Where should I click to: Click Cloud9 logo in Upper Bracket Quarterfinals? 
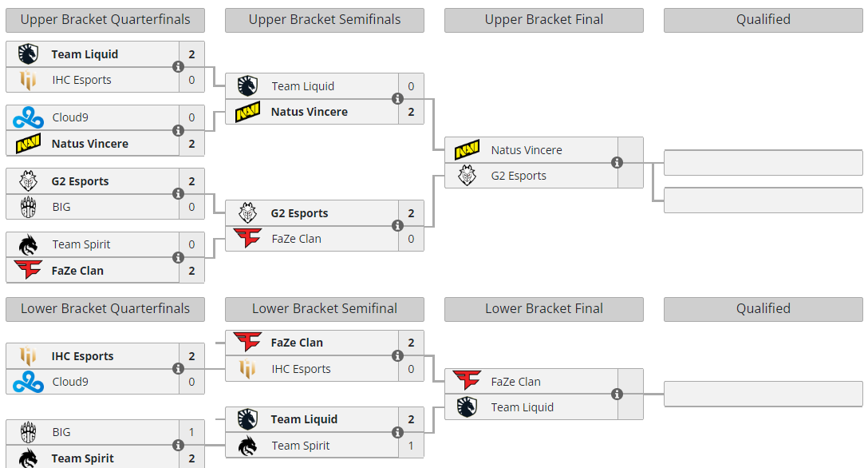coord(28,117)
